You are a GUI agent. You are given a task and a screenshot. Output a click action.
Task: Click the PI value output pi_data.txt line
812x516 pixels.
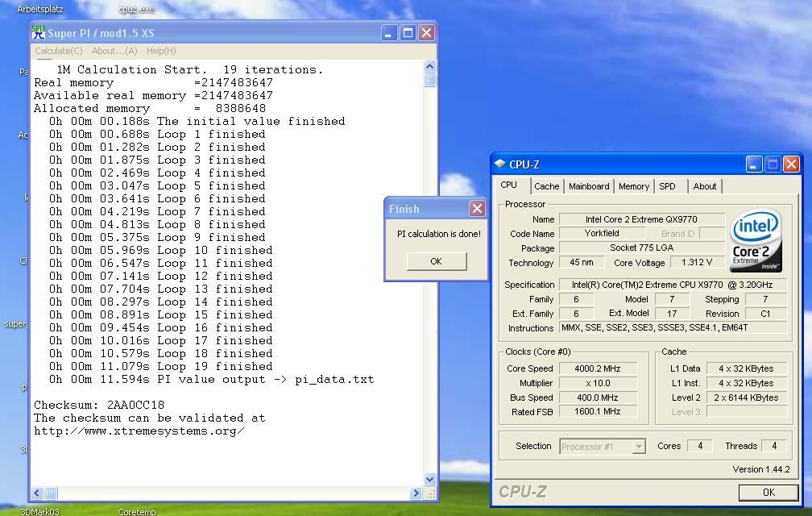click(211, 379)
